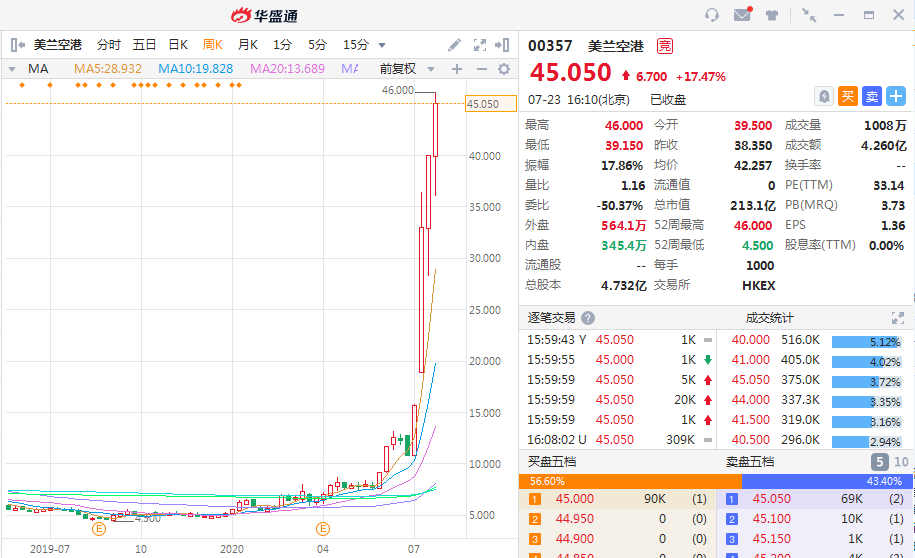Click the MA5:28.932 indicator label
Image resolution: width=915 pixels, height=558 pixels.
pos(108,69)
